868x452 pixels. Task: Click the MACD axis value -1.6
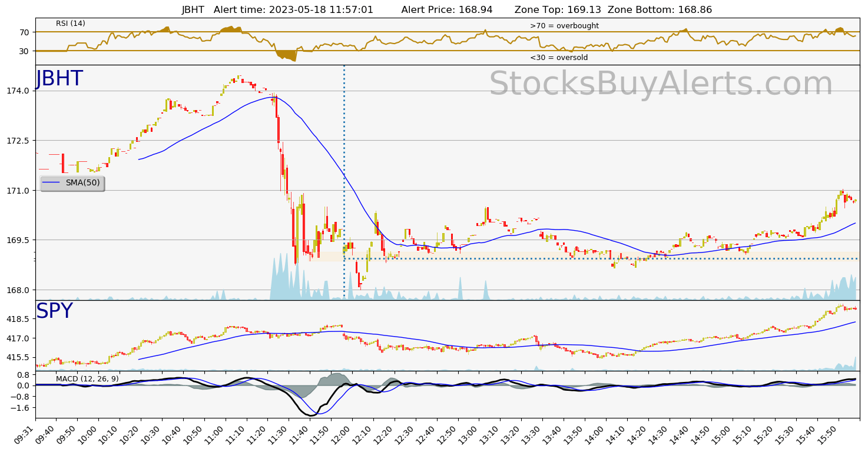[21, 408]
